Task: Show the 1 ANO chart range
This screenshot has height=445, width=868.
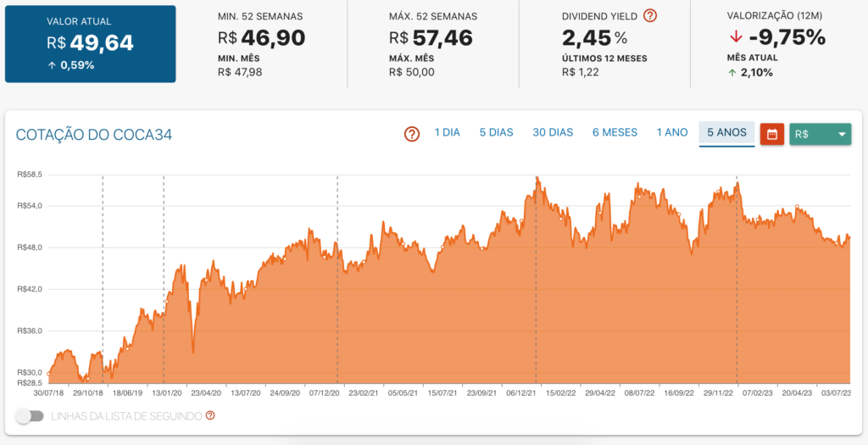Action: (x=672, y=133)
